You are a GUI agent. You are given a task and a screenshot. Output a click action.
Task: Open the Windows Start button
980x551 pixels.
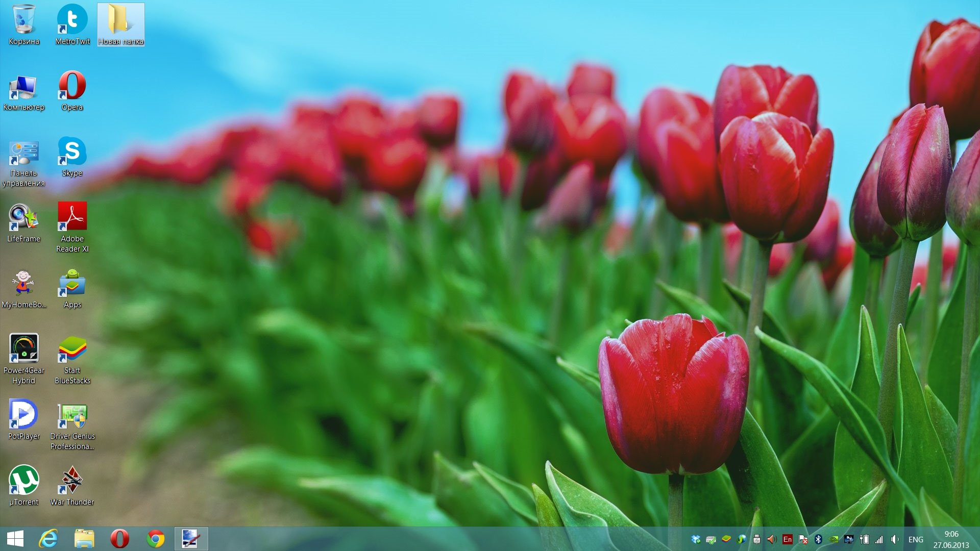15,539
